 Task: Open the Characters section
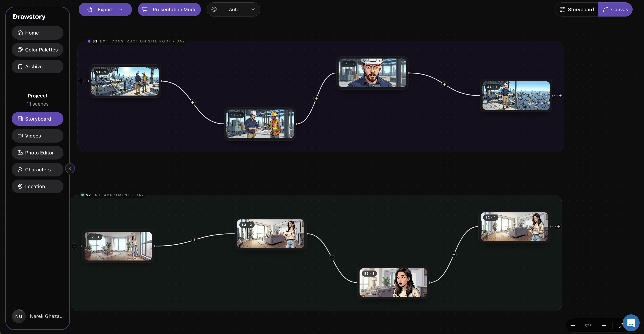pyautogui.click(x=37, y=170)
